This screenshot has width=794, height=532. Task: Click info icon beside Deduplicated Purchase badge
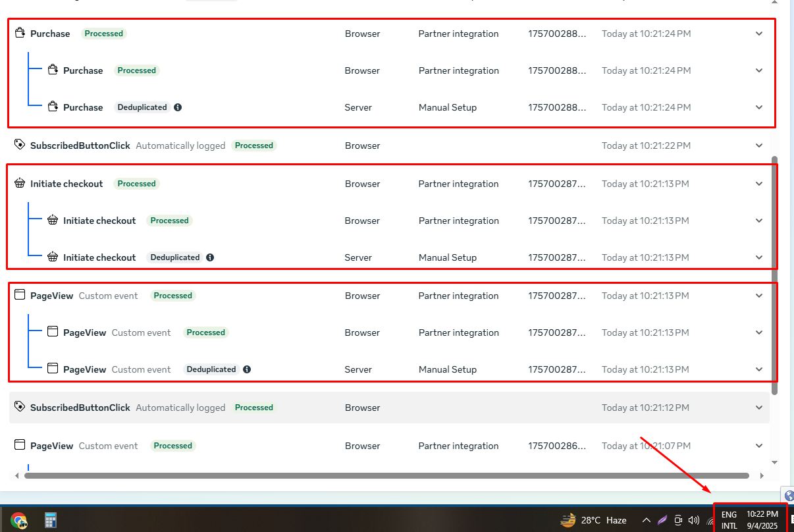coord(178,107)
